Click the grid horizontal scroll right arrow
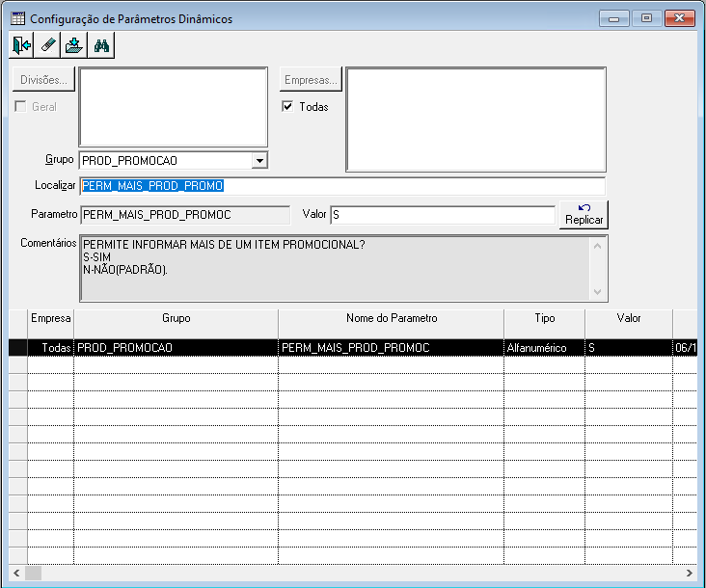The height and width of the screenshot is (588, 706). coord(690,573)
